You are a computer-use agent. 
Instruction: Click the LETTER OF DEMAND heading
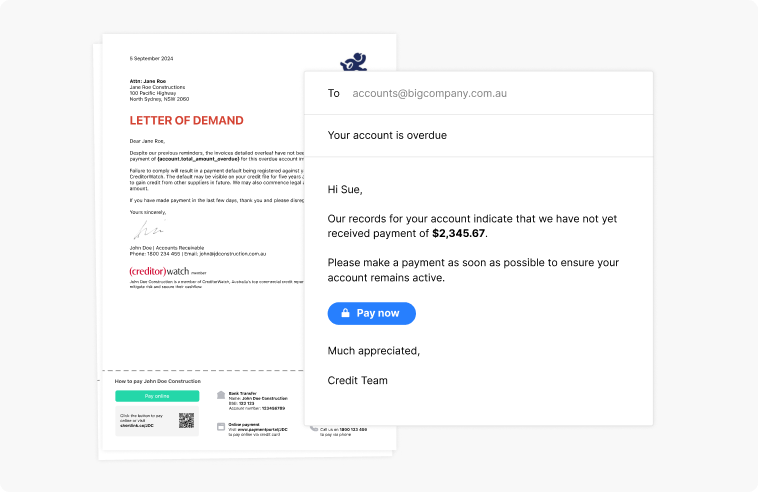click(x=186, y=121)
